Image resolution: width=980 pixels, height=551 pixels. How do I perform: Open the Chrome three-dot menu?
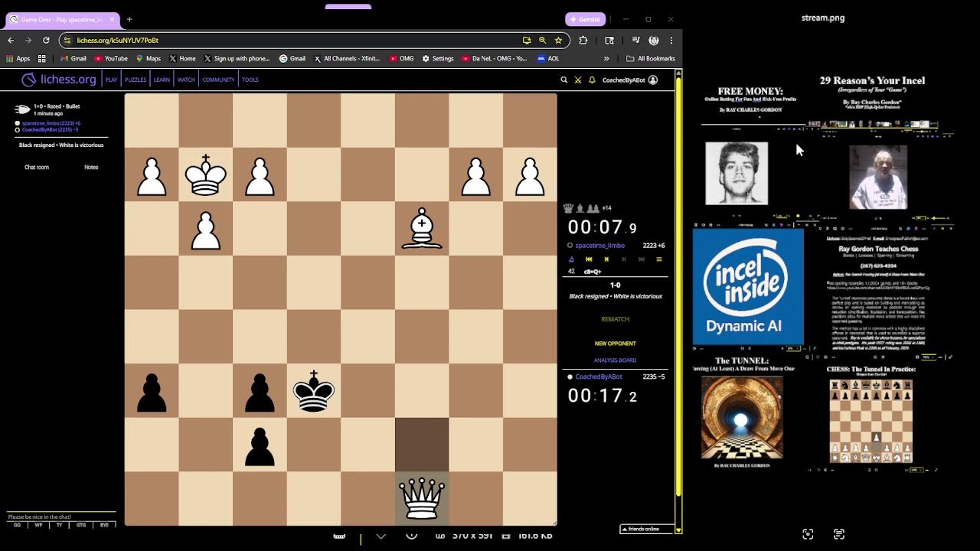pos(671,40)
